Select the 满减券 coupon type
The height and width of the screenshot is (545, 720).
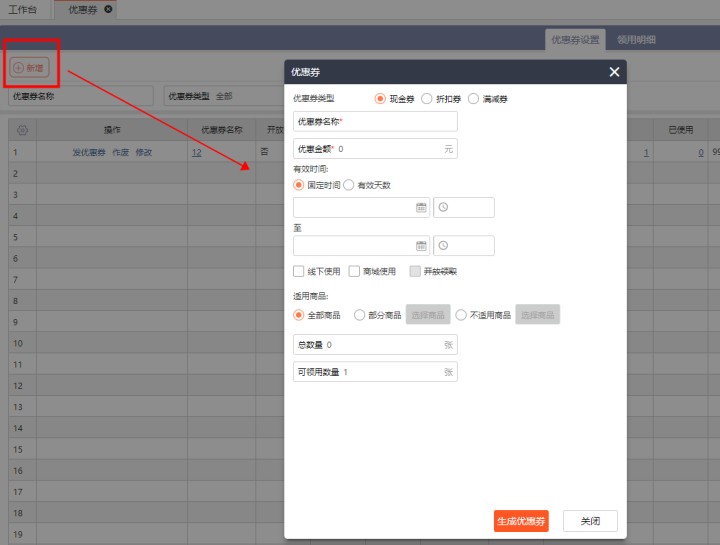coord(473,99)
